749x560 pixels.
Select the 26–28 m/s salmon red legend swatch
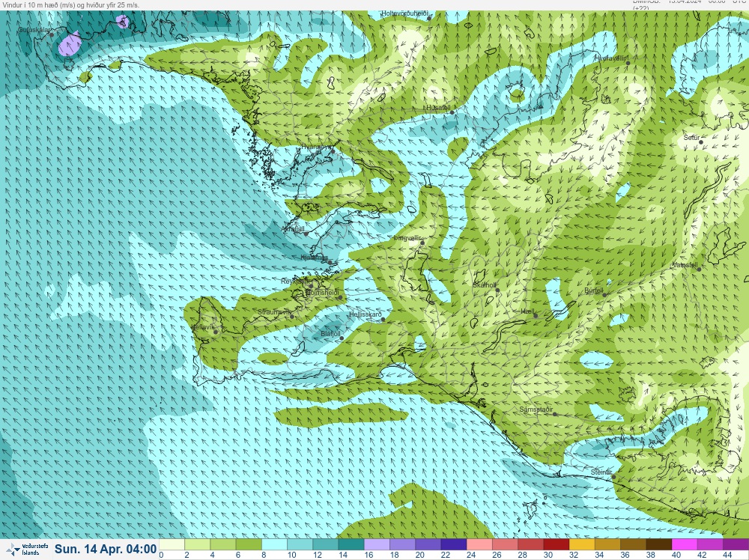click(x=506, y=545)
